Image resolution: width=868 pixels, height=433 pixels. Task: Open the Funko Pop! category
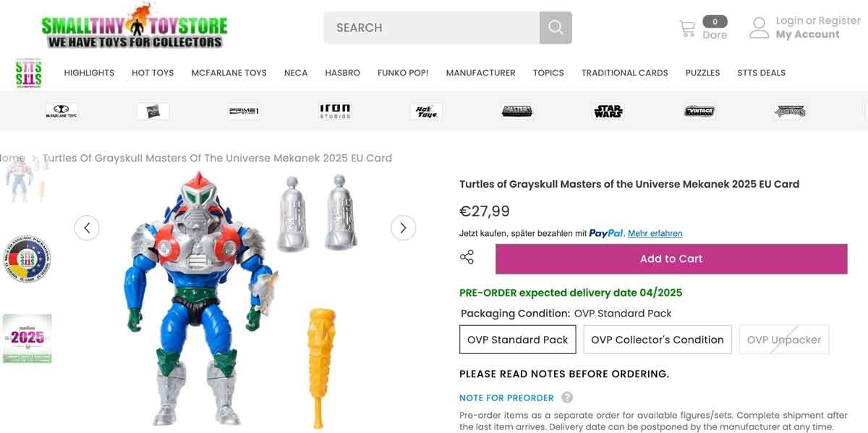click(x=403, y=72)
